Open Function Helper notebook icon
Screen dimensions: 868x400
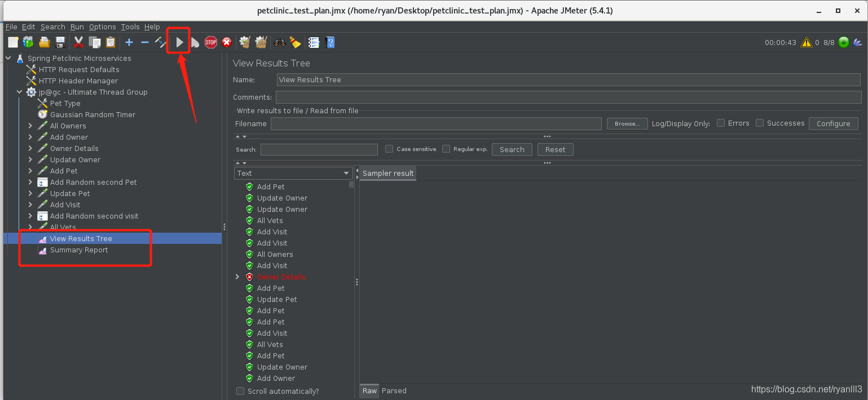click(x=314, y=42)
